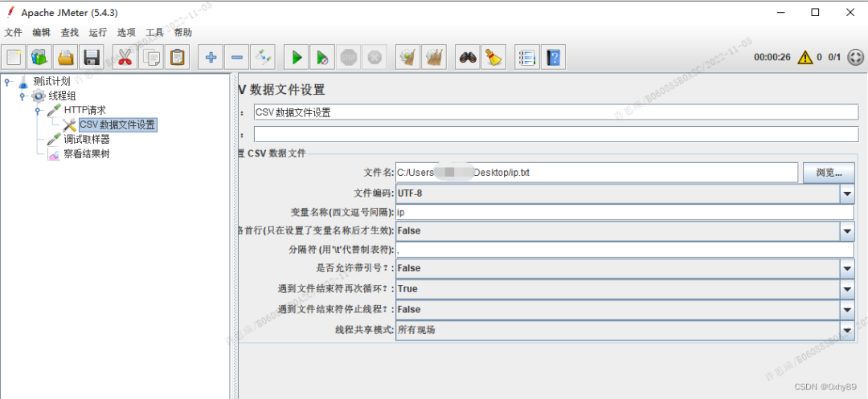868x399 pixels.
Task: Select HTTP请求 in the tree
Action: coord(84,111)
